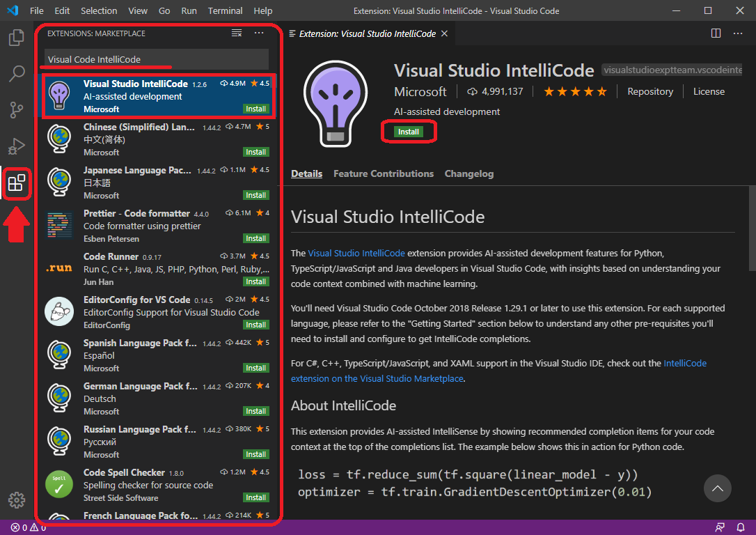Image resolution: width=756 pixels, height=535 pixels.
Task: Open editor more actions ellipsis
Action: coord(738,33)
